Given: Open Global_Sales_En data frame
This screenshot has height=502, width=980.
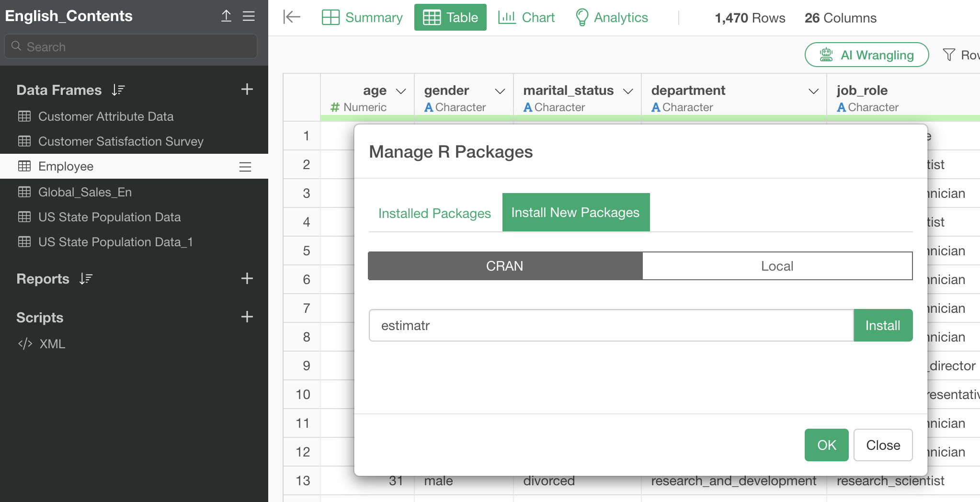Looking at the screenshot, I should pos(85,192).
